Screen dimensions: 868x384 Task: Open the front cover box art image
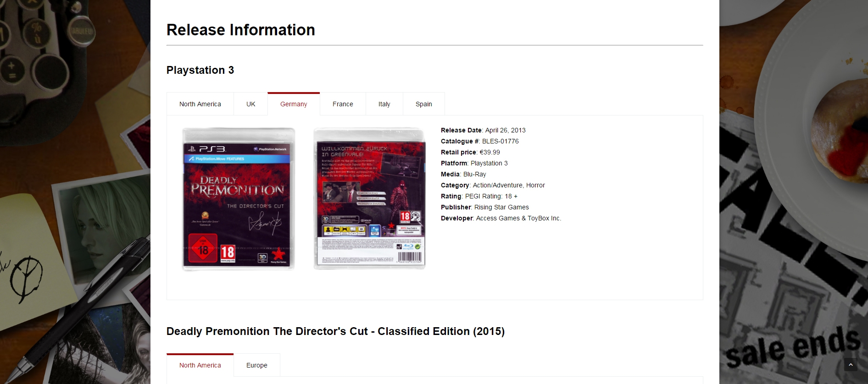coord(238,199)
